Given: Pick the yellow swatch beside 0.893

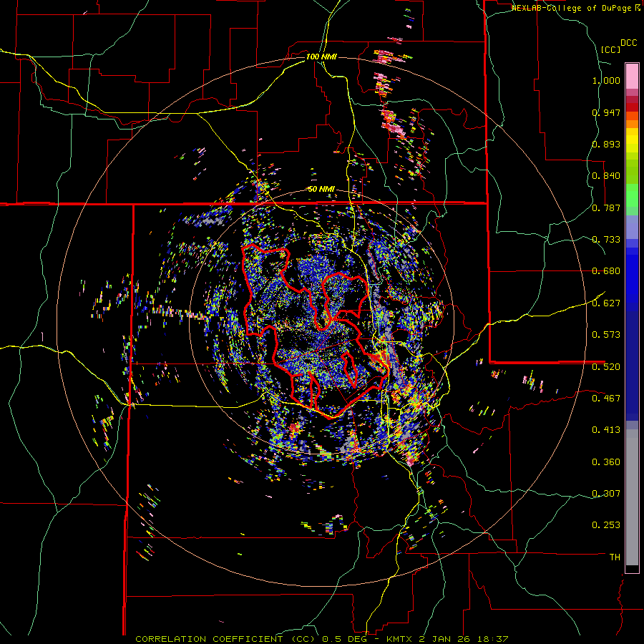Looking at the screenshot, I should coord(632,144).
